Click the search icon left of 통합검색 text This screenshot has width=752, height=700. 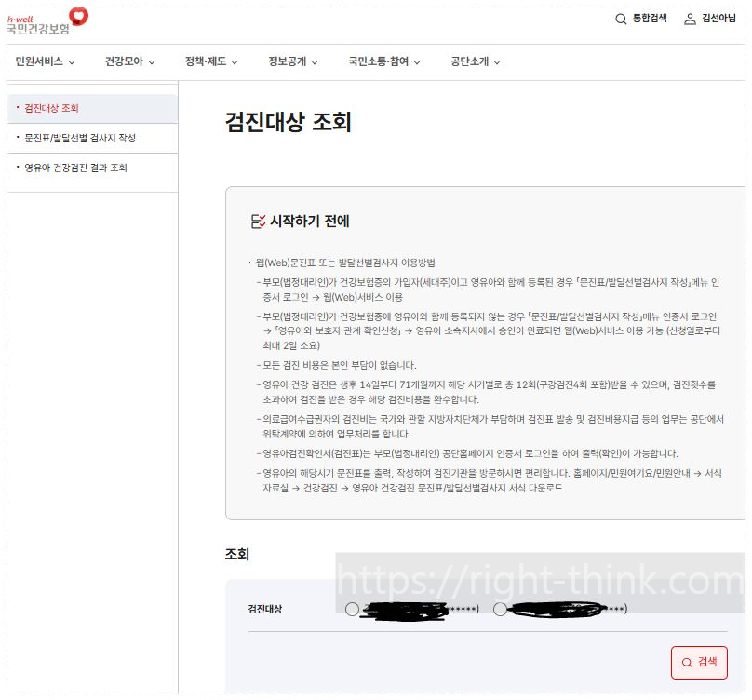point(622,19)
